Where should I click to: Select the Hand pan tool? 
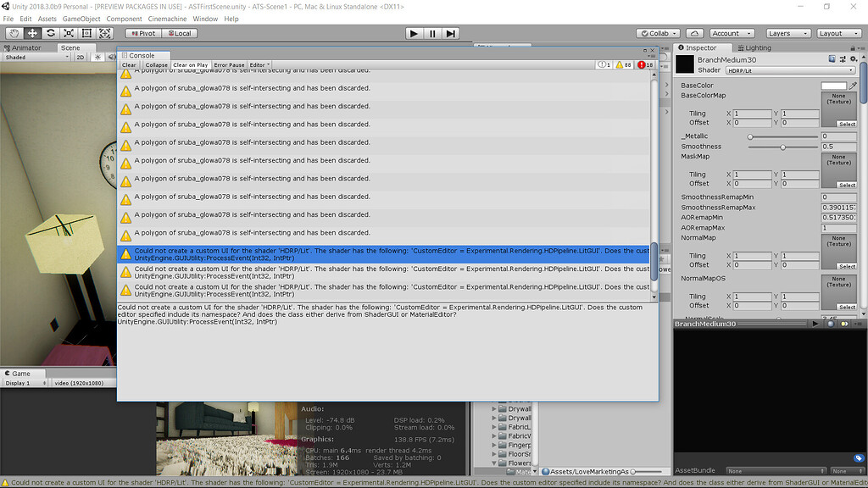pos(13,33)
